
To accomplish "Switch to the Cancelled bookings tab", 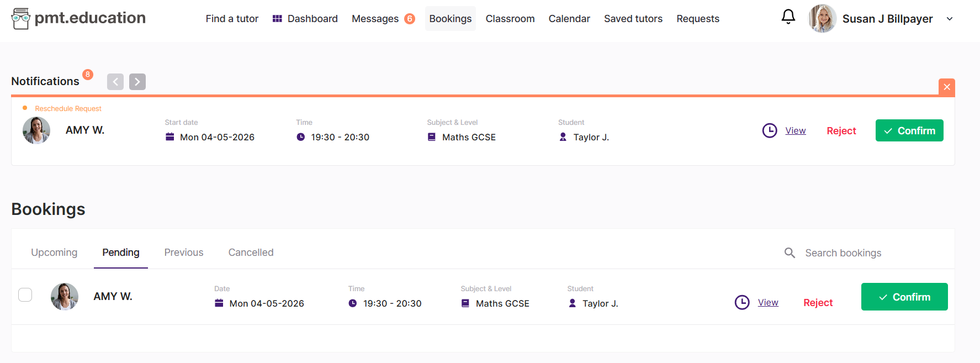I will (251, 252).
